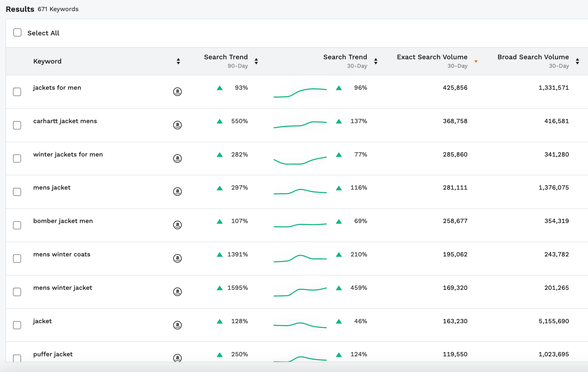The height and width of the screenshot is (372, 588).
Task: Click Amazon icon in winter jackets for men row
Action: click(177, 158)
